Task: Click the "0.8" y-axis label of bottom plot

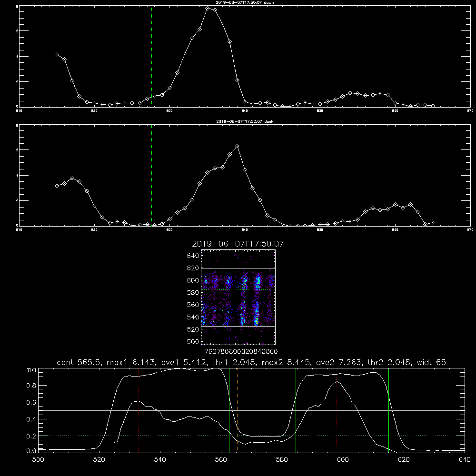Action: coord(31,386)
